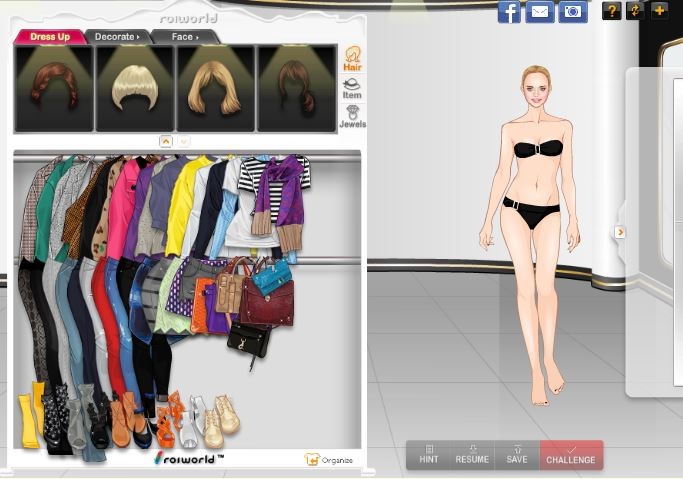
Task: Take a snapshot with the camera icon
Action: pyautogui.click(x=573, y=12)
